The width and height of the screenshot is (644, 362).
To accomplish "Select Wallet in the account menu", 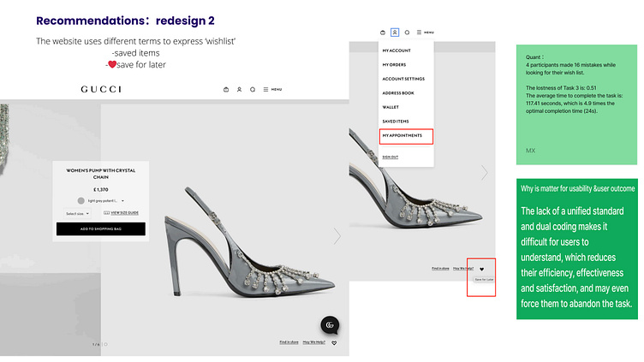I will tap(391, 107).
